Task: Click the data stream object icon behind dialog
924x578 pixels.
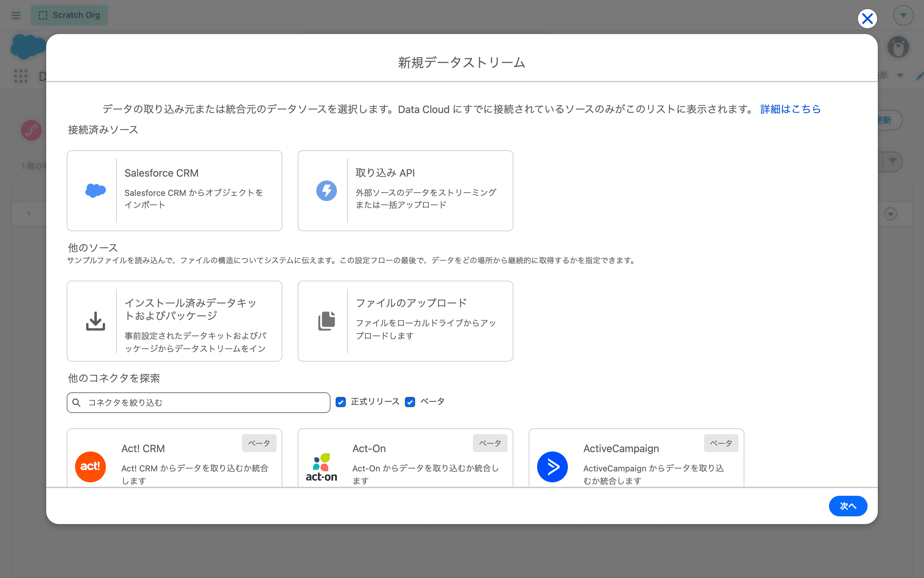Action: point(31,130)
